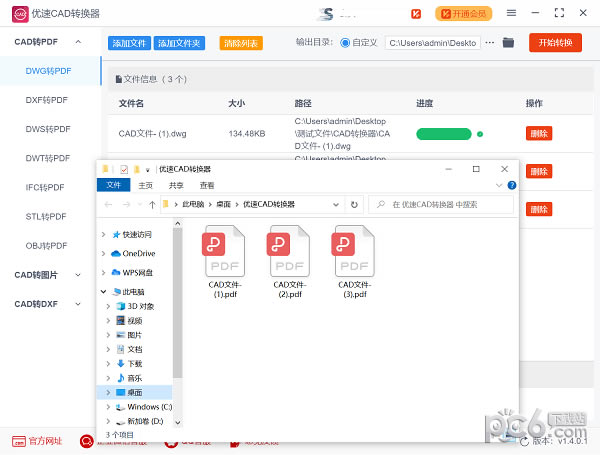
Task: Click the 官方网址 icon at bottom left
Action: pyautogui.click(x=19, y=441)
